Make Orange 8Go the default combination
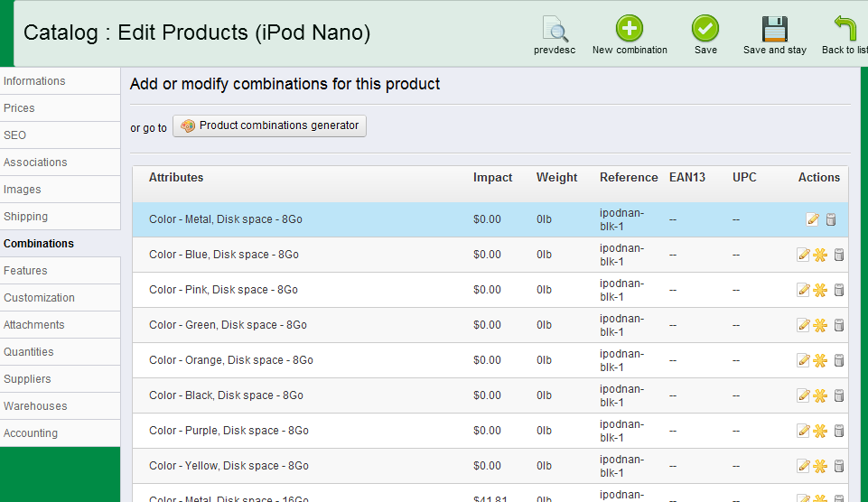Viewport: 868px width, 502px height. point(820,360)
